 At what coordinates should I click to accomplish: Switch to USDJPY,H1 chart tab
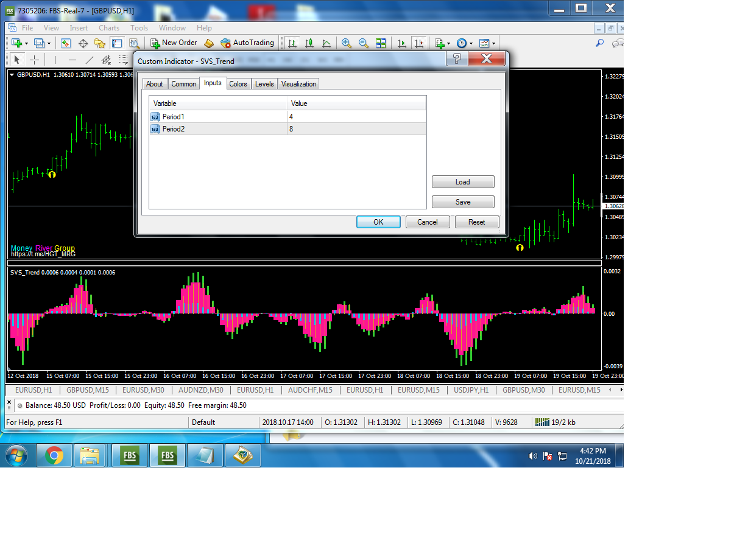471,390
